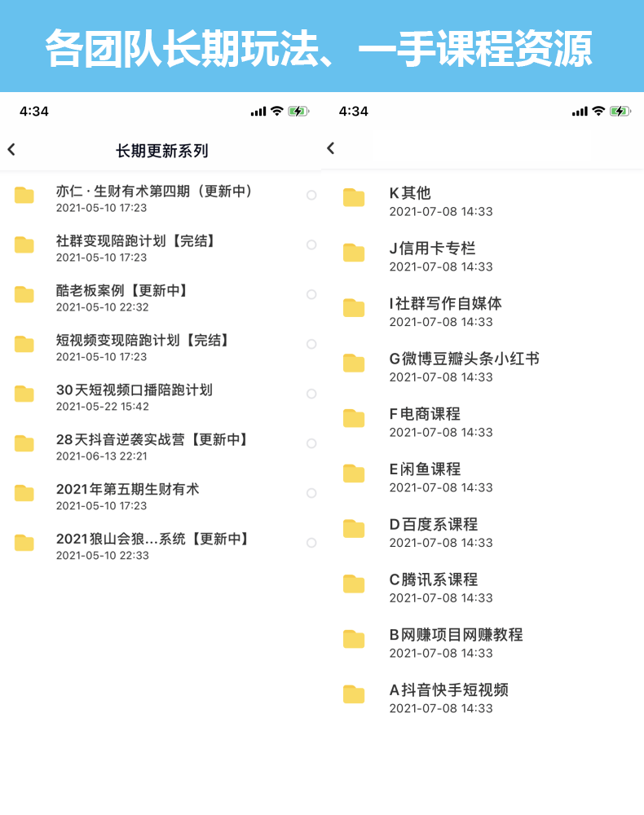Tap date 2021-05-10 22:32
The height and width of the screenshot is (815, 644).
[x=103, y=307]
